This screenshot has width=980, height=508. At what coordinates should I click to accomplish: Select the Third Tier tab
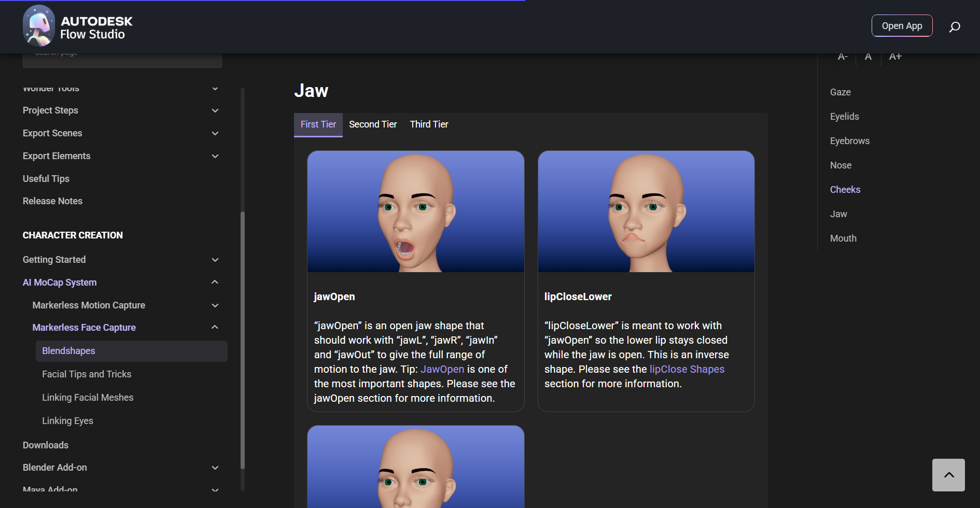tap(429, 124)
